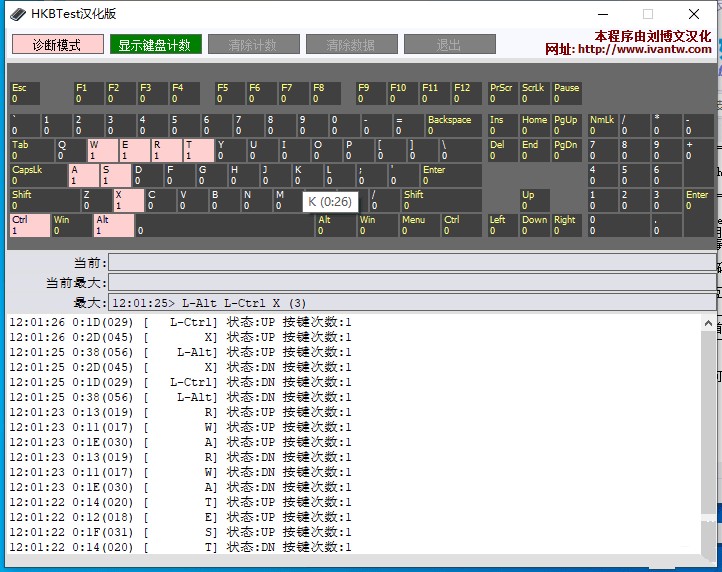The height and width of the screenshot is (572, 722).
Task: Click the HKBTest app icon in title bar
Action: (18, 14)
